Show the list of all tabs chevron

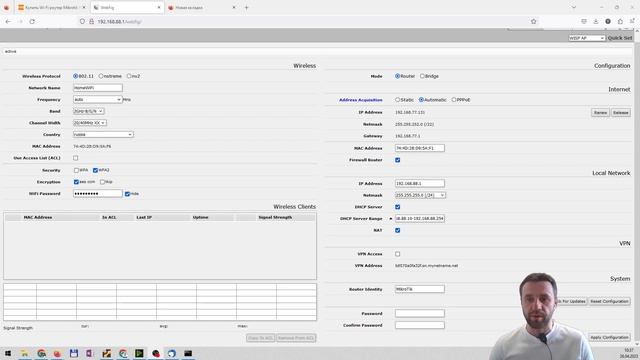click(573, 7)
